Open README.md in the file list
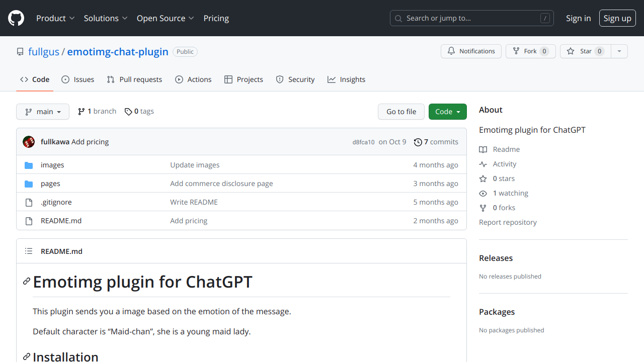The height and width of the screenshot is (362, 644). click(61, 221)
